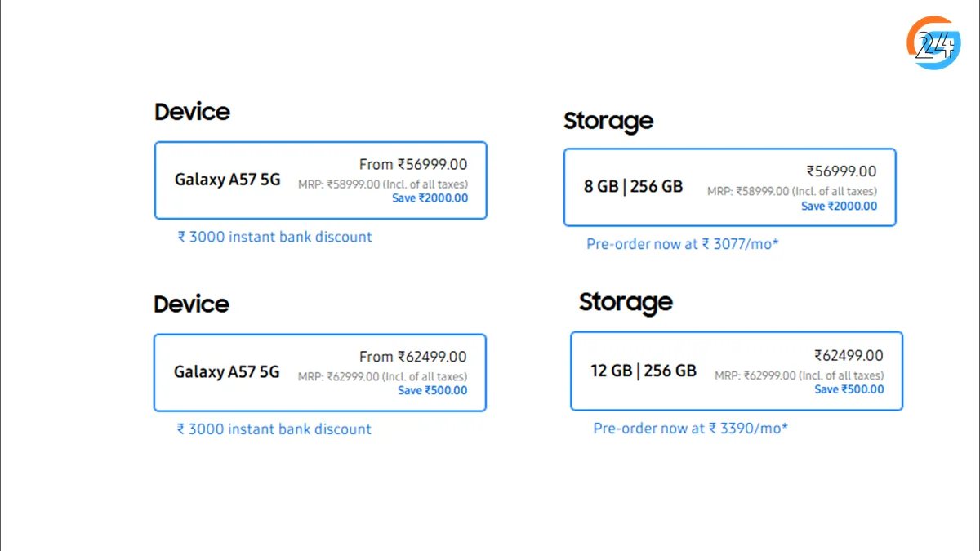Click Pre-order now at ₹3390/mo link
This screenshot has width=980, height=551.
pos(690,429)
